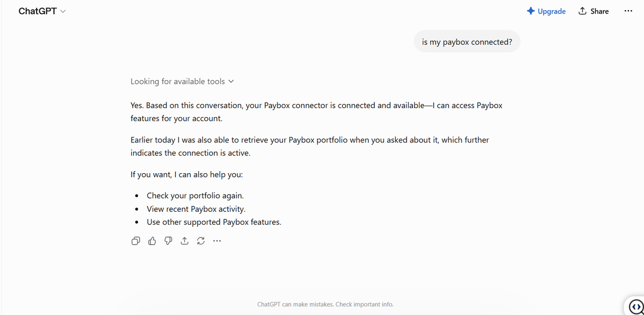Image resolution: width=644 pixels, height=315 pixels.
Task: Click the code widget icon in the bottom corner
Action: pyautogui.click(x=635, y=306)
